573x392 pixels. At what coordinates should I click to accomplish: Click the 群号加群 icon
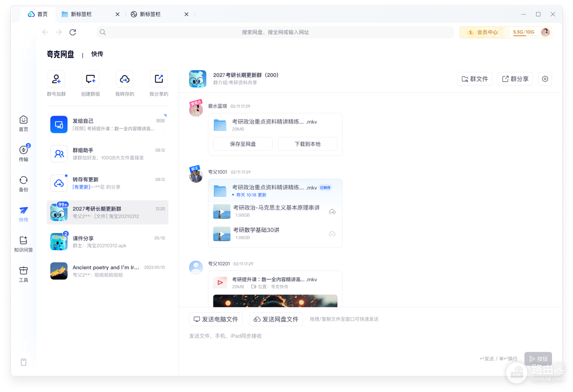pos(56,79)
